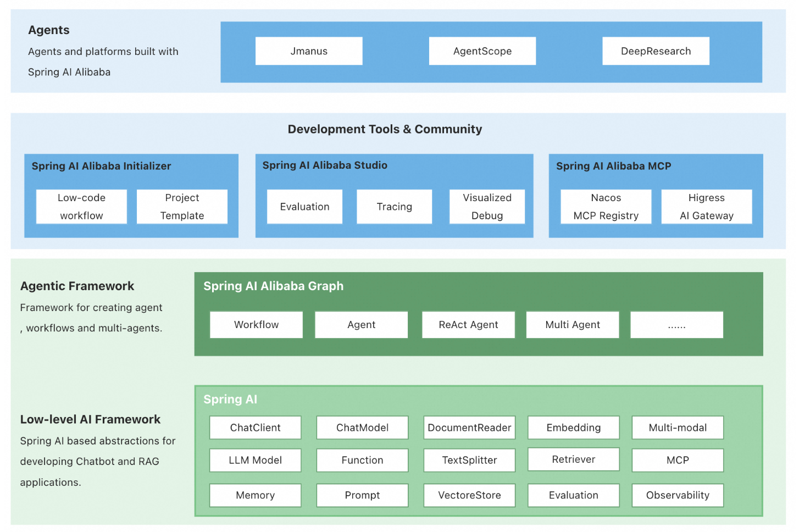Select the TextSplitter box
The height and width of the screenshot is (532, 799).
click(x=469, y=460)
